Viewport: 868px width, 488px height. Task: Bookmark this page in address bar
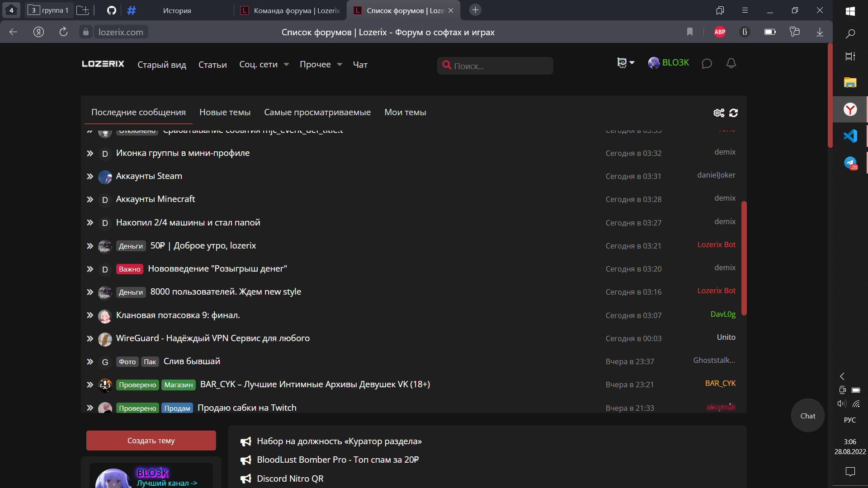[690, 32]
